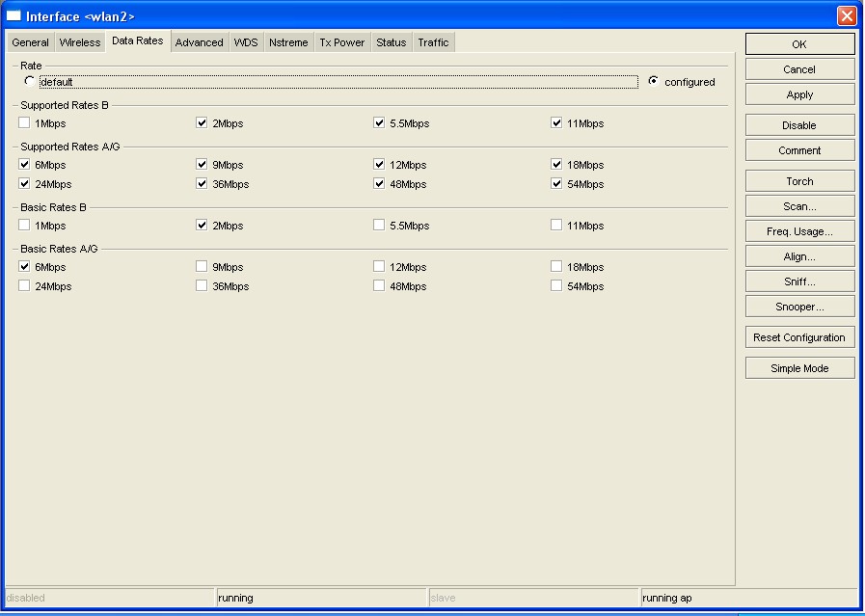Uncheck 12Mbps under Supported Rates A/G

coord(379,164)
